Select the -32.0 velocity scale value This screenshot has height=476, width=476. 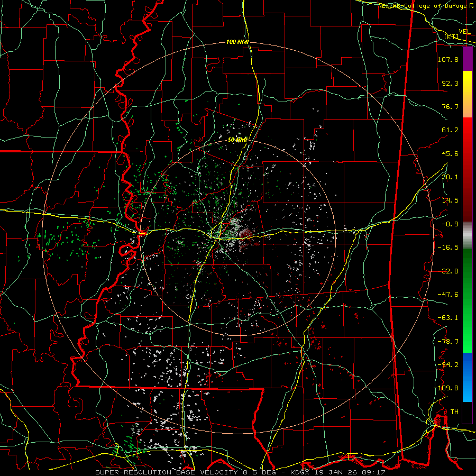[x=448, y=271]
